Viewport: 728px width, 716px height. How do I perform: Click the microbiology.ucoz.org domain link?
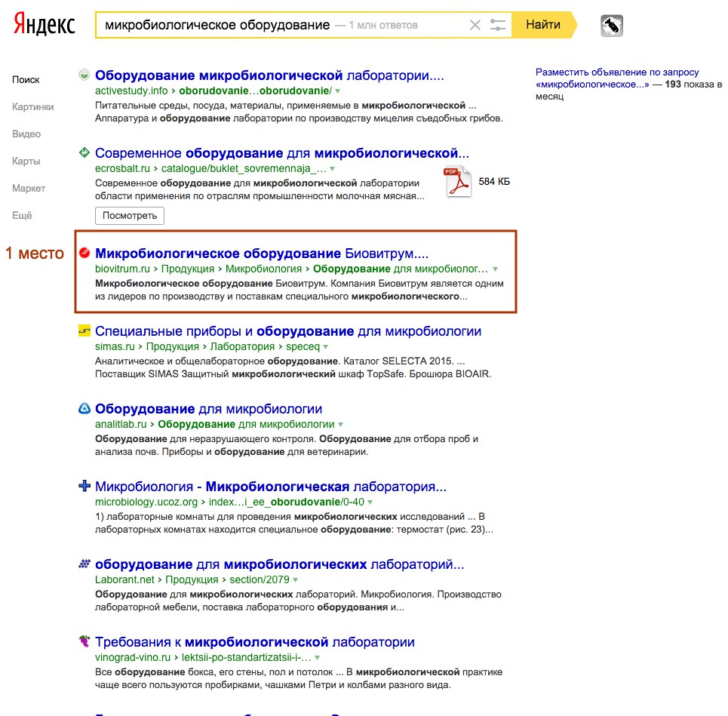click(x=146, y=502)
